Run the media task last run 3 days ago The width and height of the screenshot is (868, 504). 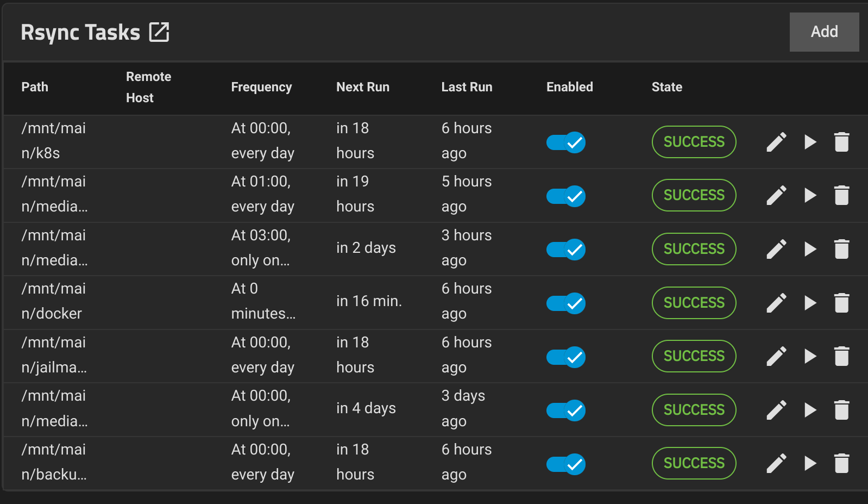point(810,410)
